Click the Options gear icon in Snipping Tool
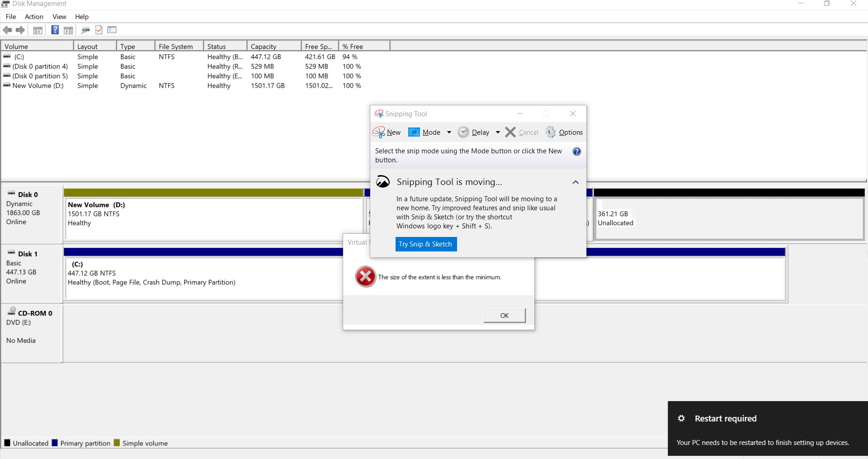Screen dimensions: 868x459 (x=551, y=132)
